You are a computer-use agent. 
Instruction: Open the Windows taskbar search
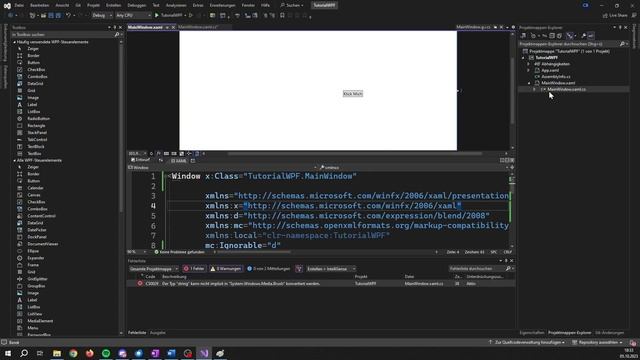(x=24, y=353)
